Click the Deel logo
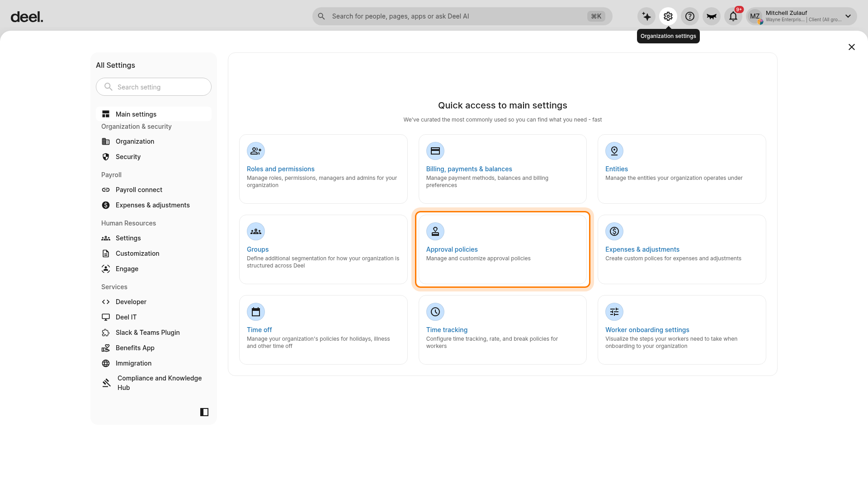This screenshot has height=488, width=868. 27,17
